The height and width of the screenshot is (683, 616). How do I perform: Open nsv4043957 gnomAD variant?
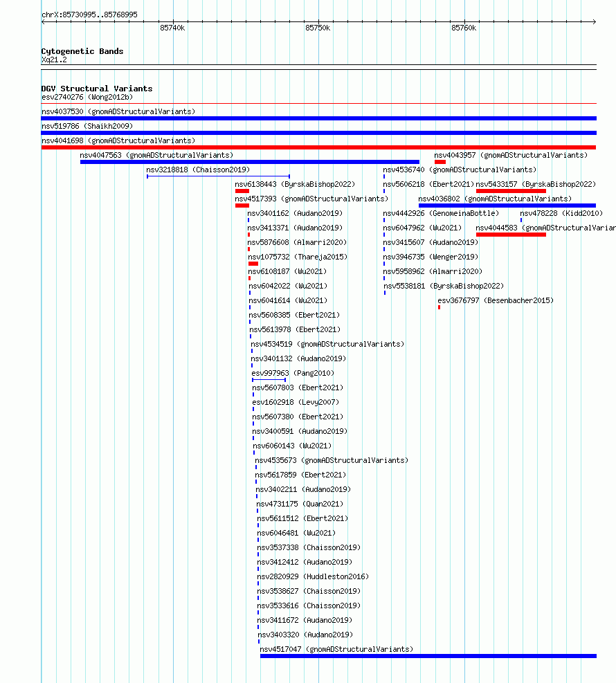511,155
